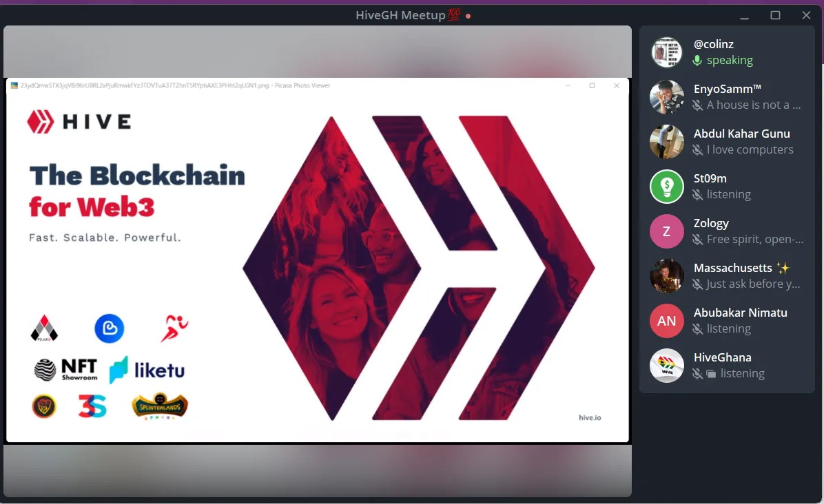824x504 pixels.
Task: Close the Picasa Photo Viewer window
Action: 617,85
